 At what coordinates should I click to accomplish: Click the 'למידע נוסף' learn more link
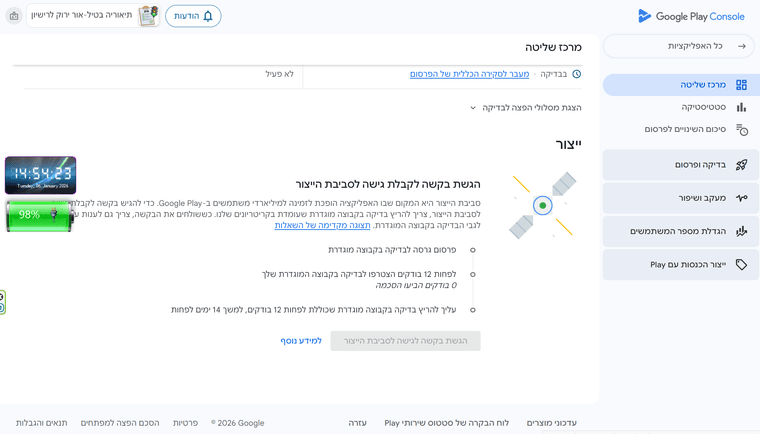301,341
